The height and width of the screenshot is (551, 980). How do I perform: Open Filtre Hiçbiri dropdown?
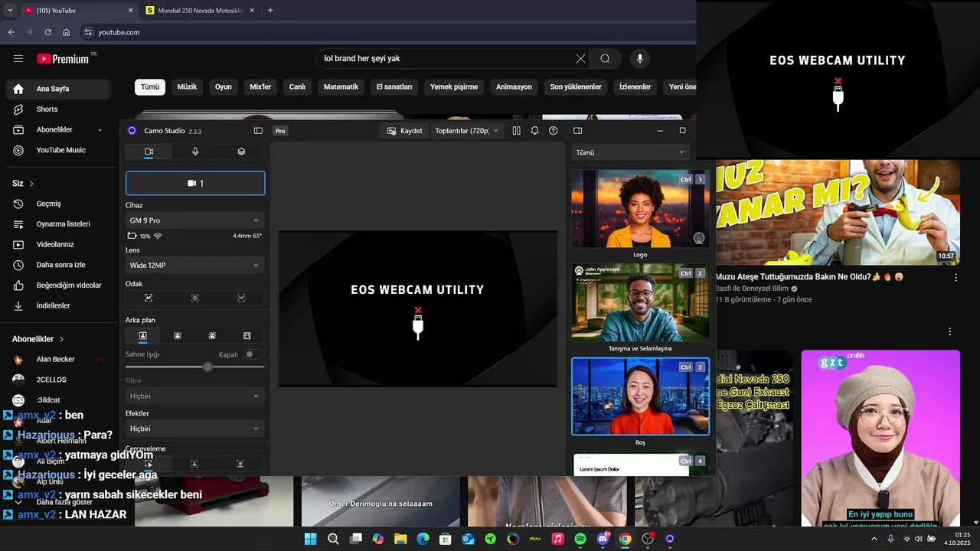coord(195,396)
